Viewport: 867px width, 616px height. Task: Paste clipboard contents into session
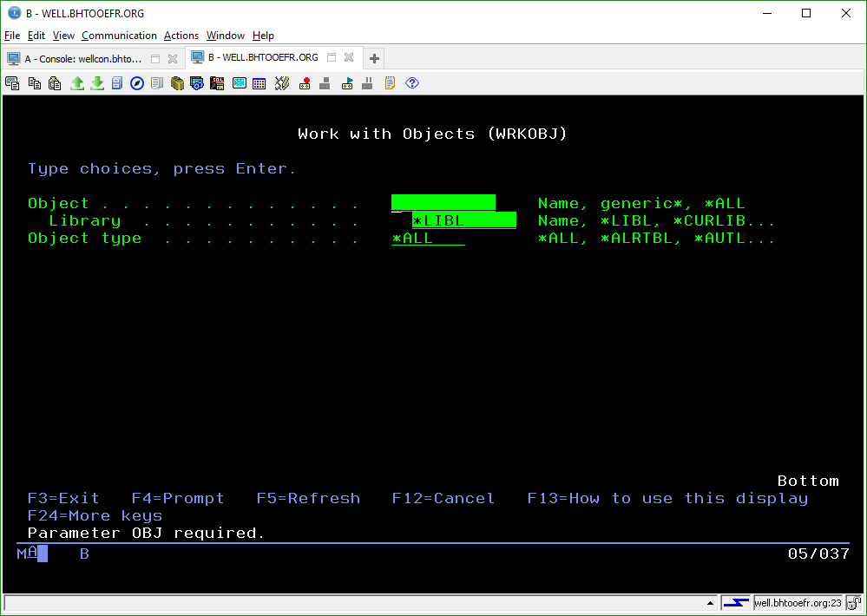[55, 82]
